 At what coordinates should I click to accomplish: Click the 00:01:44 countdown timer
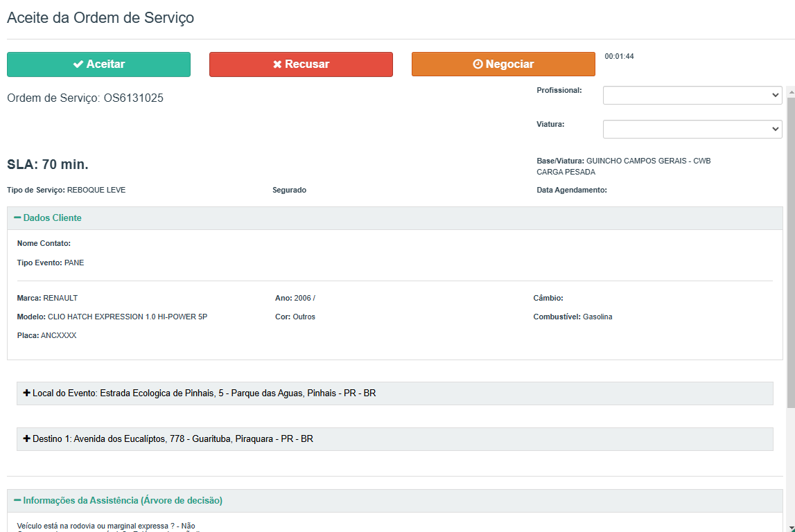click(619, 57)
